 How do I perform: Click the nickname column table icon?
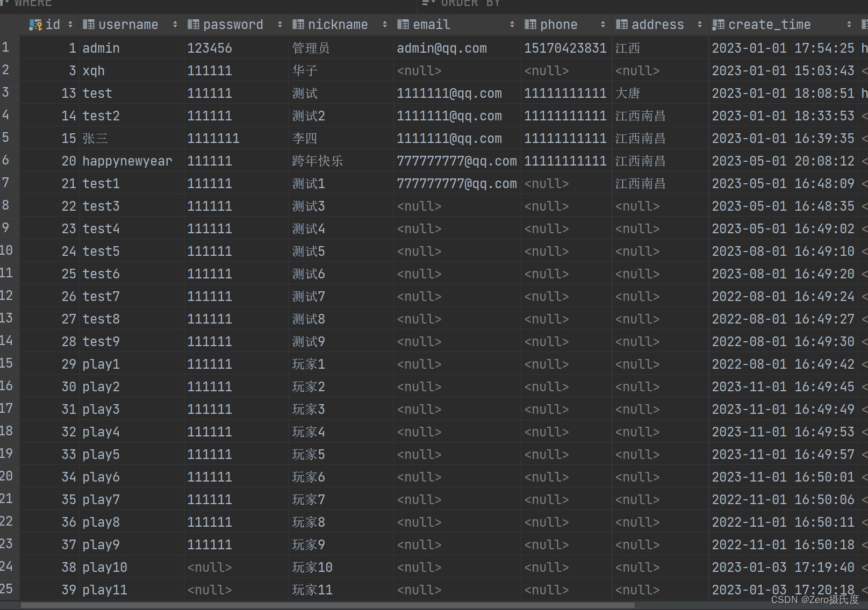298,25
